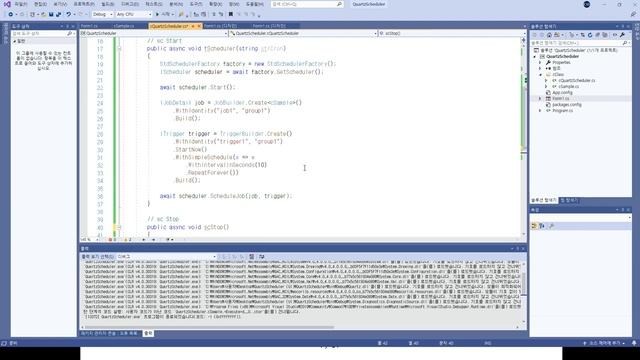The image size is (640, 360).
Task: Switch to the first Form1.cs editor tab
Action: [89, 26]
